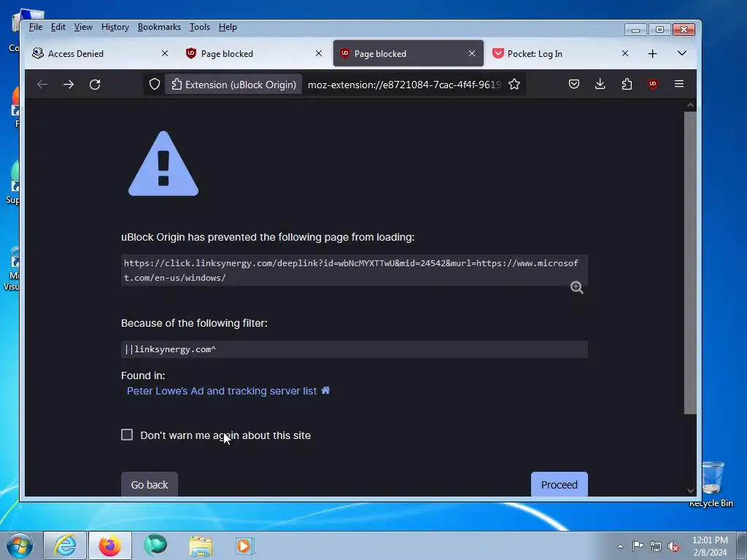Enable Don't warn me again checkbox
The width and height of the screenshot is (747, 560).
(x=127, y=435)
